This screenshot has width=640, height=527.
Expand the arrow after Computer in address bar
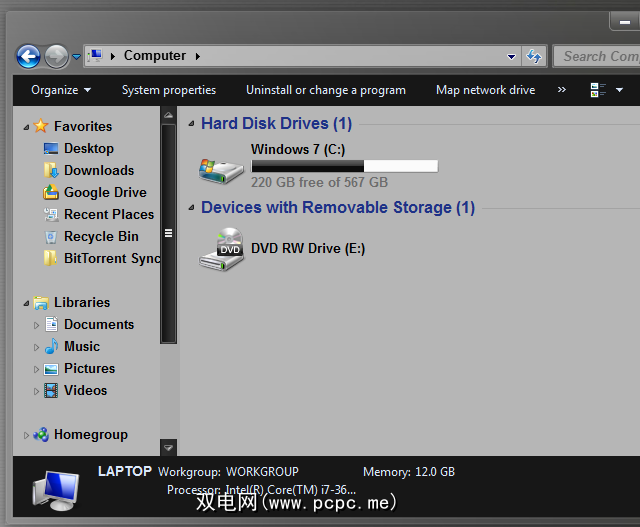pyautogui.click(x=198, y=56)
